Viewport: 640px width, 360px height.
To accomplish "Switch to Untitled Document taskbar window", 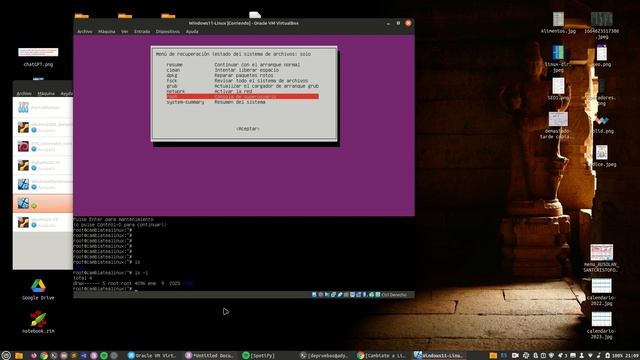I will (x=209, y=356).
